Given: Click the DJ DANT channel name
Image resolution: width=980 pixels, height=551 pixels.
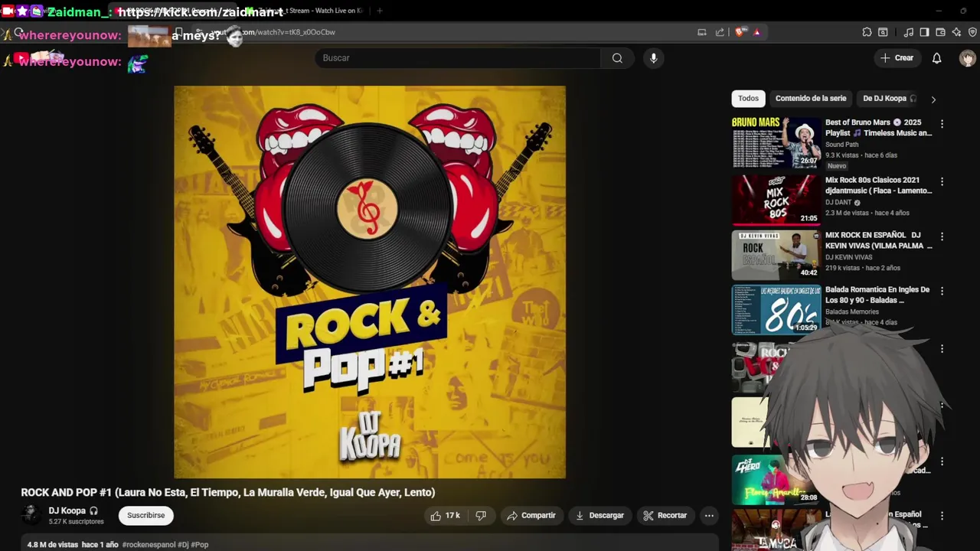Looking at the screenshot, I should coord(838,203).
